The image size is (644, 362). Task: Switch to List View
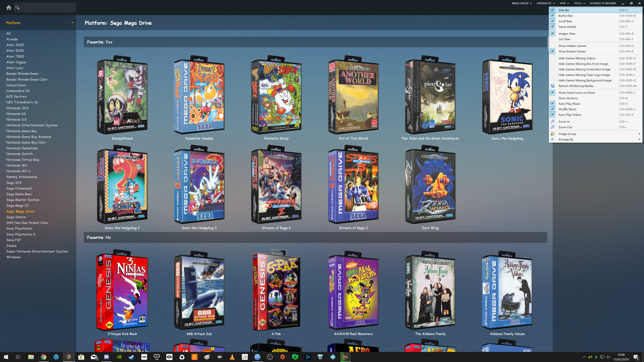click(x=596, y=39)
